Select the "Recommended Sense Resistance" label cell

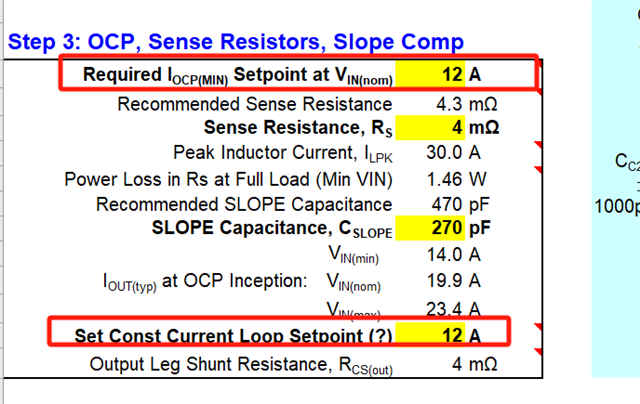click(255, 102)
